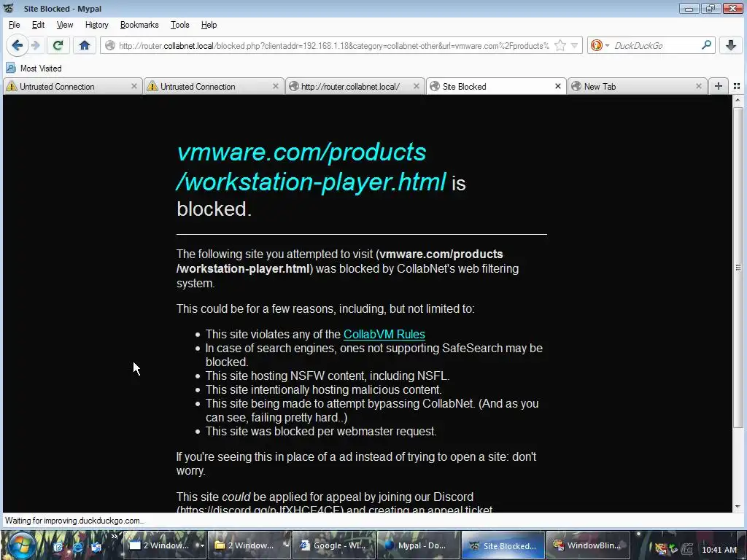Open the History menu

tap(97, 25)
